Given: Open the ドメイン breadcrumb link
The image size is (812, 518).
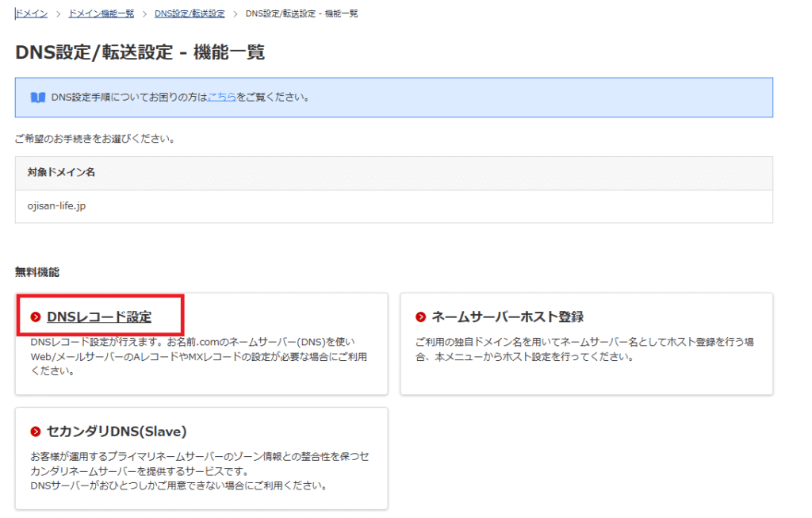Looking at the screenshot, I should pyautogui.click(x=32, y=14).
